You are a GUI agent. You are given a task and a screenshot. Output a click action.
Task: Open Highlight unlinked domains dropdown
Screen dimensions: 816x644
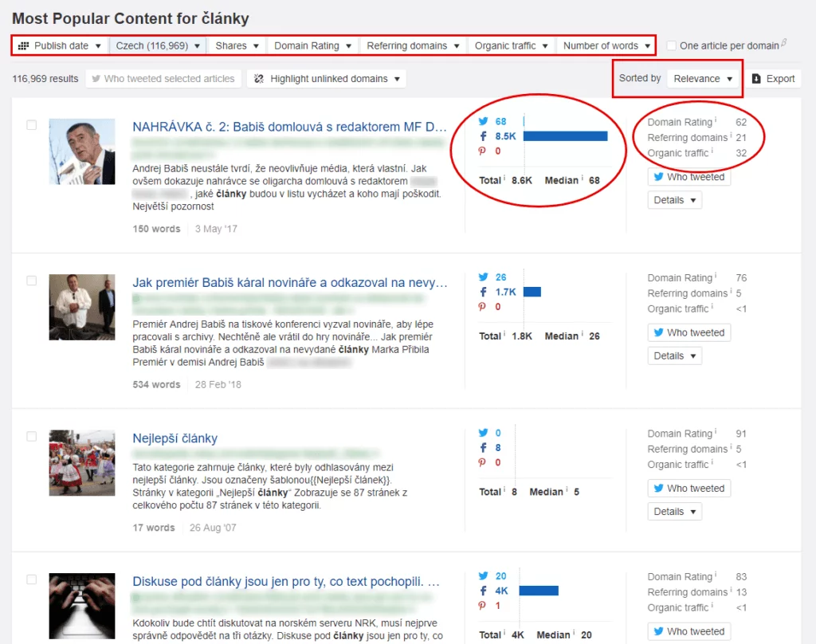click(x=327, y=79)
